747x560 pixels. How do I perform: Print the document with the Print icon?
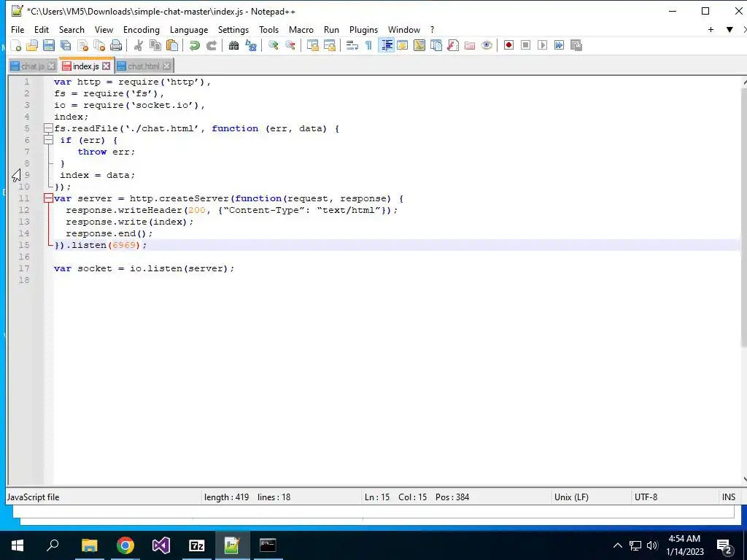(116, 45)
